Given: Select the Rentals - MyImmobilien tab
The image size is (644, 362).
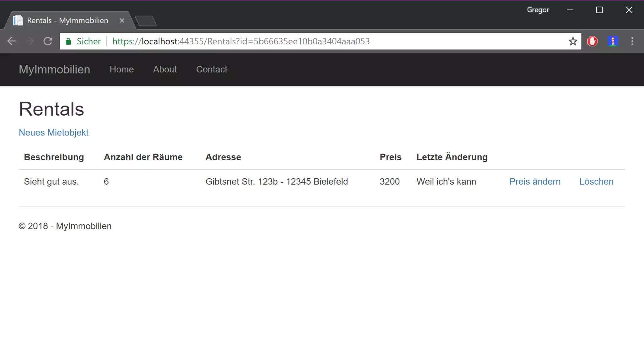Looking at the screenshot, I should (x=67, y=20).
